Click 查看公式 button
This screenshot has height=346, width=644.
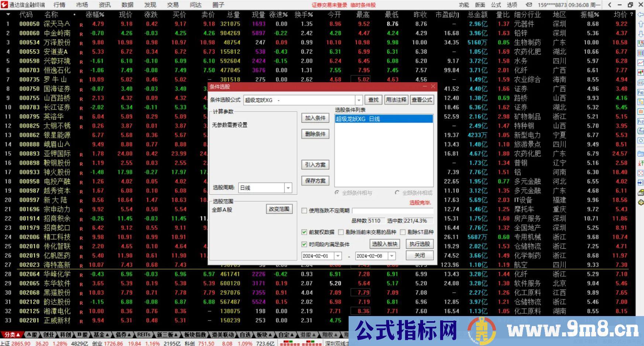coord(422,100)
